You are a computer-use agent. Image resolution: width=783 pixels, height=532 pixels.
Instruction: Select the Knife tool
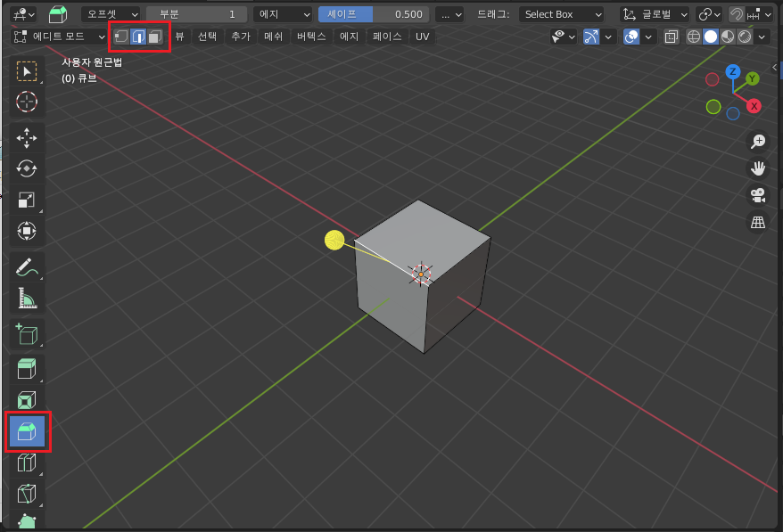[x=27, y=494]
